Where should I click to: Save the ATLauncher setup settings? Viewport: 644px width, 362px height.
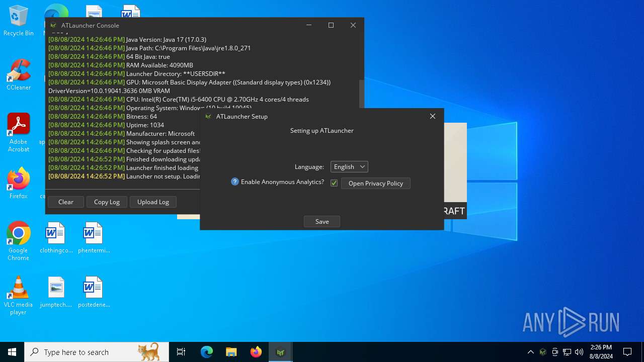pyautogui.click(x=322, y=221)
